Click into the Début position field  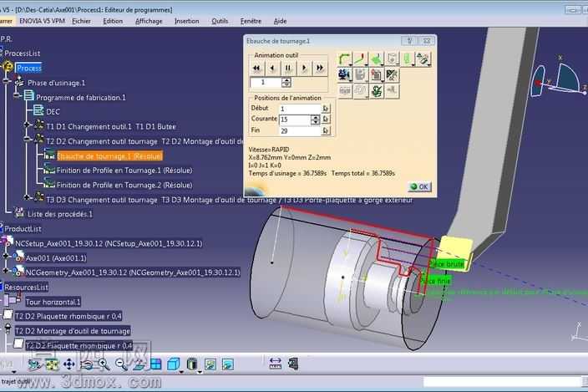(x=300, y=109)
